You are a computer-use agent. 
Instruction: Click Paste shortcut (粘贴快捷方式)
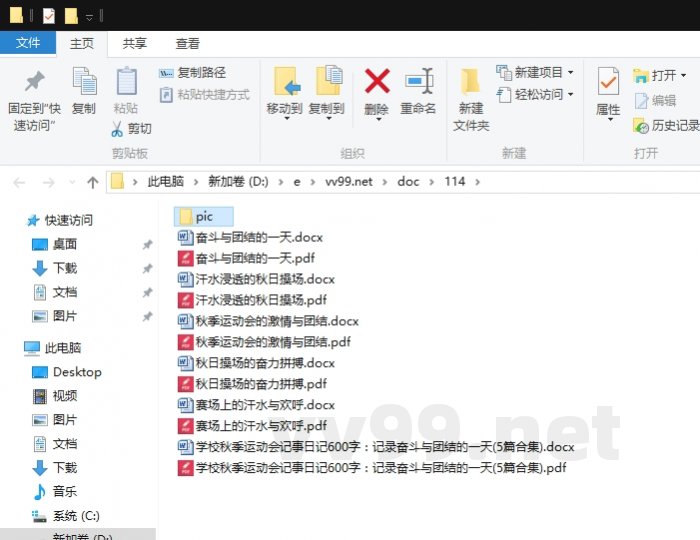click(204, 95)
